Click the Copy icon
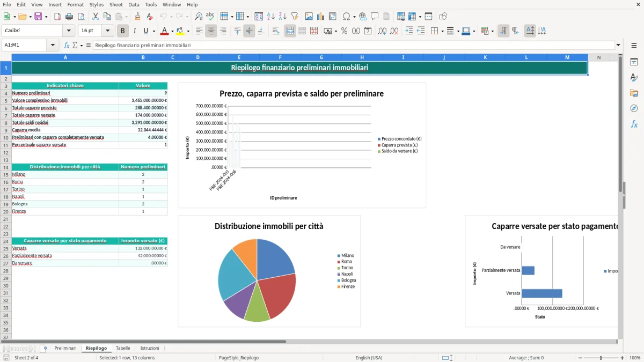This screenshot has height=362, width=644. 107,17
